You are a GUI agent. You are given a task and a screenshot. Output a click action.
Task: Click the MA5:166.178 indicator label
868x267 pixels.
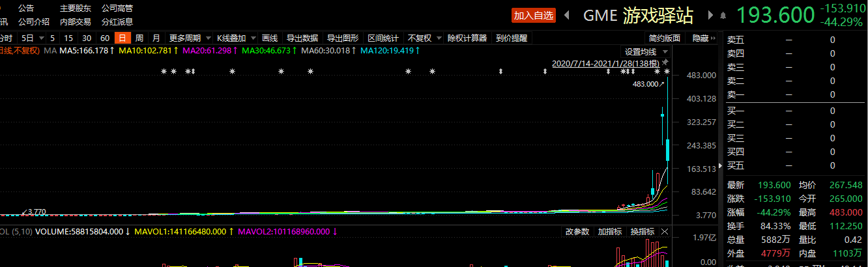[x=87, y=50]
